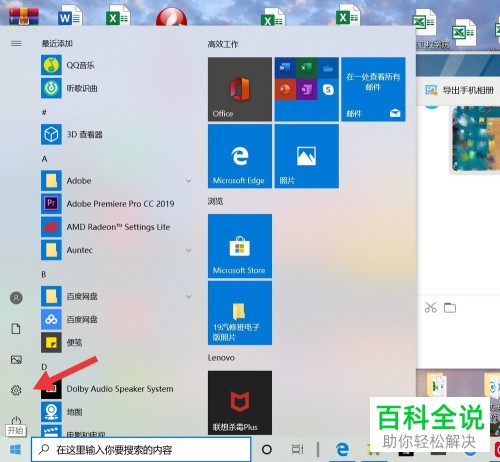Click the Lenovo group title
Image resolution: width=500 pixels, height=462 pixels.
pyautogui.click(x=221, y=358)
